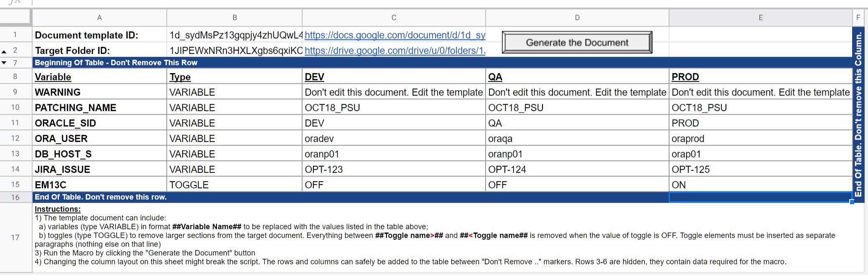Select row 17 header
Screen dimensions: 868x275
[x=15, y=237]
